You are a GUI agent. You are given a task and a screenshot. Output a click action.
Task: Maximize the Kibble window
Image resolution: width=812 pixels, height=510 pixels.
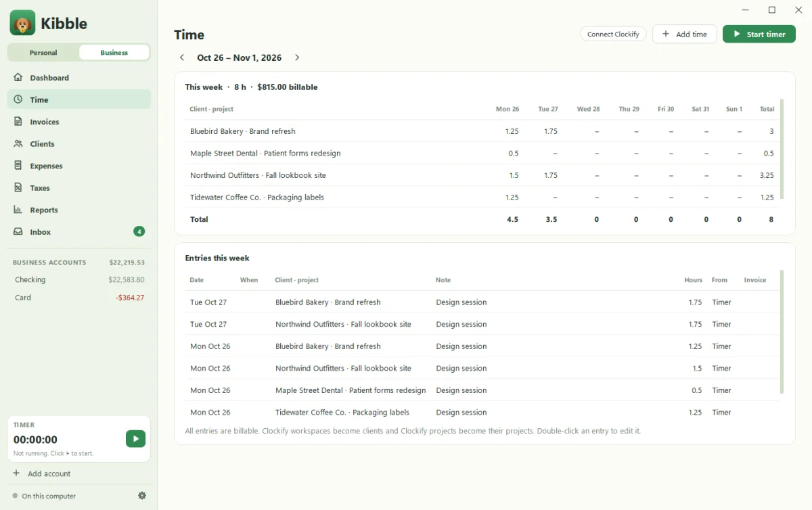[772, 10]
